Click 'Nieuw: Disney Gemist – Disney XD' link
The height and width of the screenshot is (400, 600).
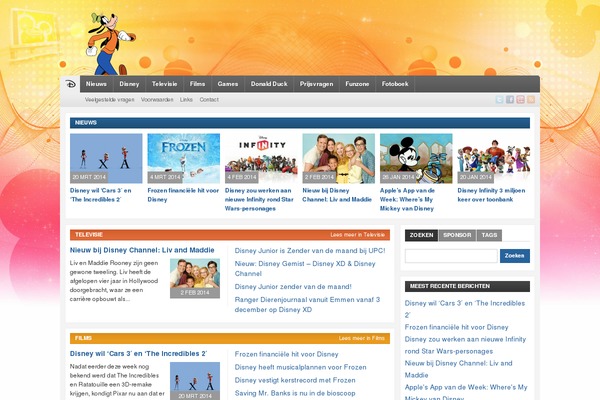point(305,268)
